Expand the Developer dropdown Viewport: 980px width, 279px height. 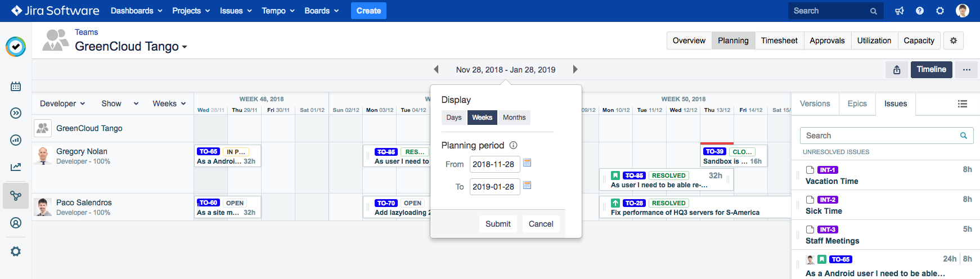tap(62, 103)
